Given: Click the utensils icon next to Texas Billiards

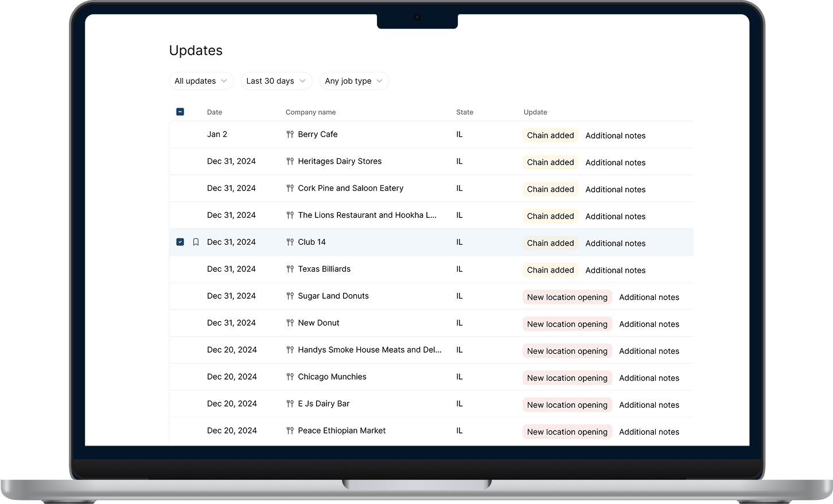Looking at the screenshot, I should (290, 269).
